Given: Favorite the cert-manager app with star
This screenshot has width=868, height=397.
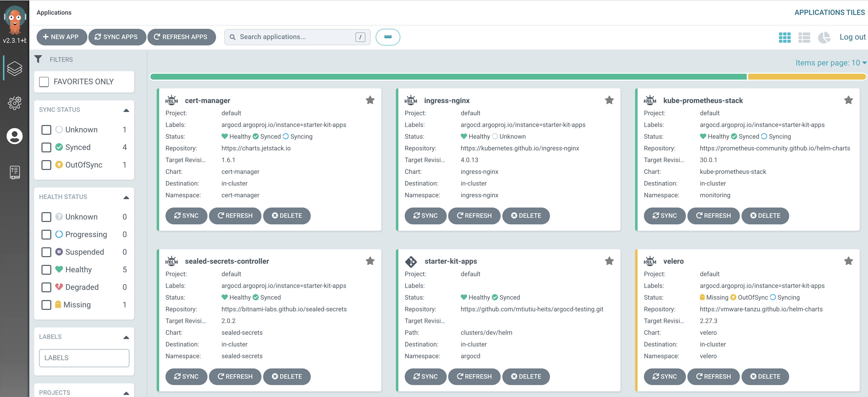Looking at the screenshot, I should point(370,100).
